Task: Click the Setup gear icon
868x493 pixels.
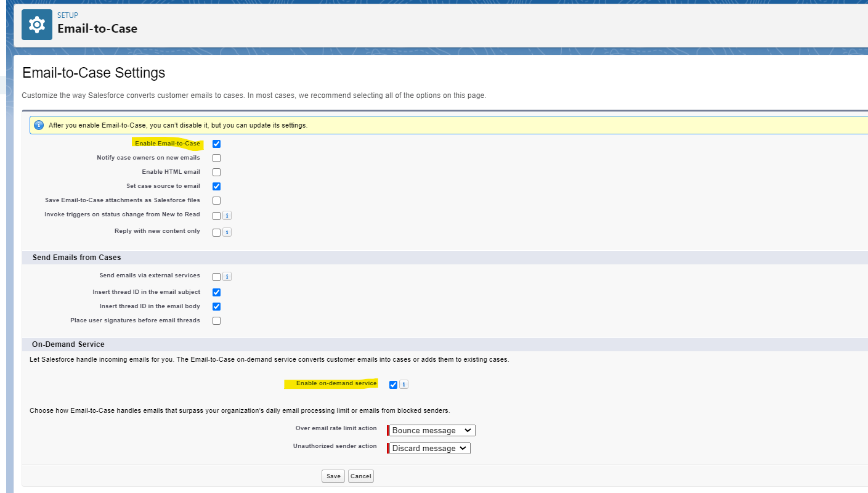Action: (37, 25)
